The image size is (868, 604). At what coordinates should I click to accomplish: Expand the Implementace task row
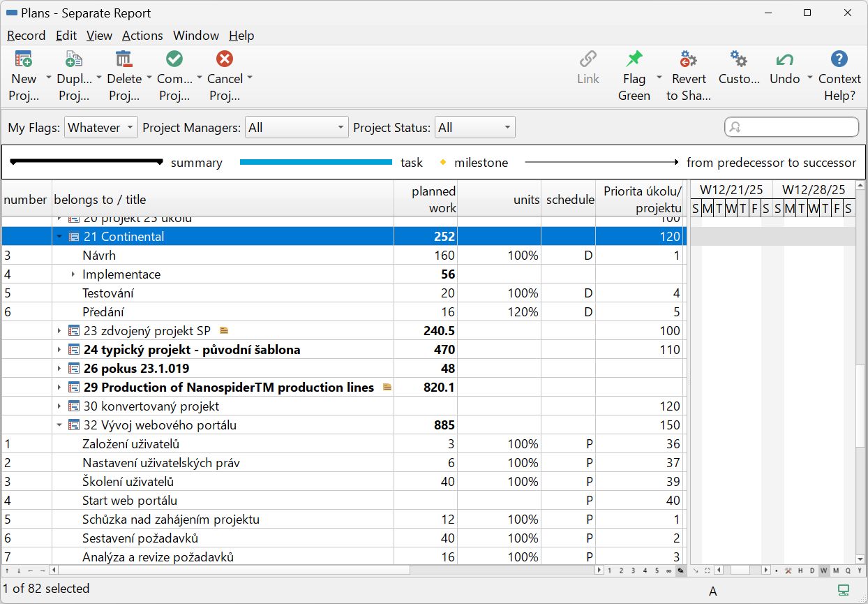(73, 274)
